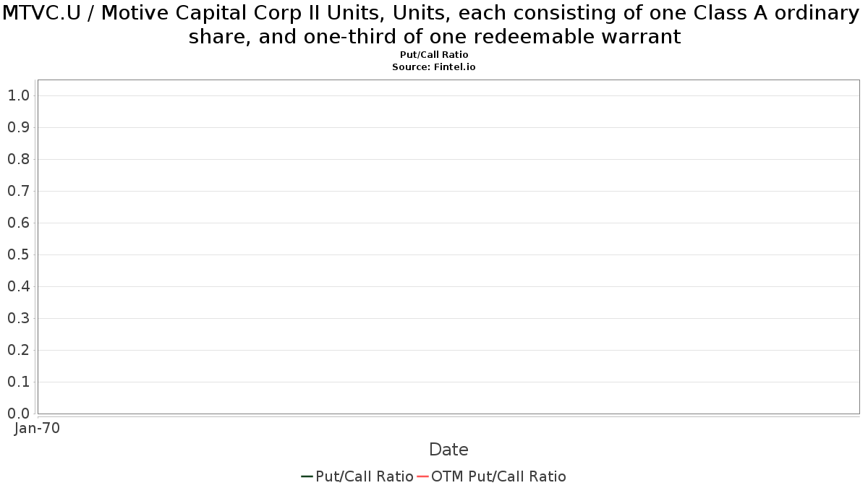Click the 0.6 y-axis tick label
This screenshot has width=868, height=488.
pyautogui.click(x=18, y=223)
